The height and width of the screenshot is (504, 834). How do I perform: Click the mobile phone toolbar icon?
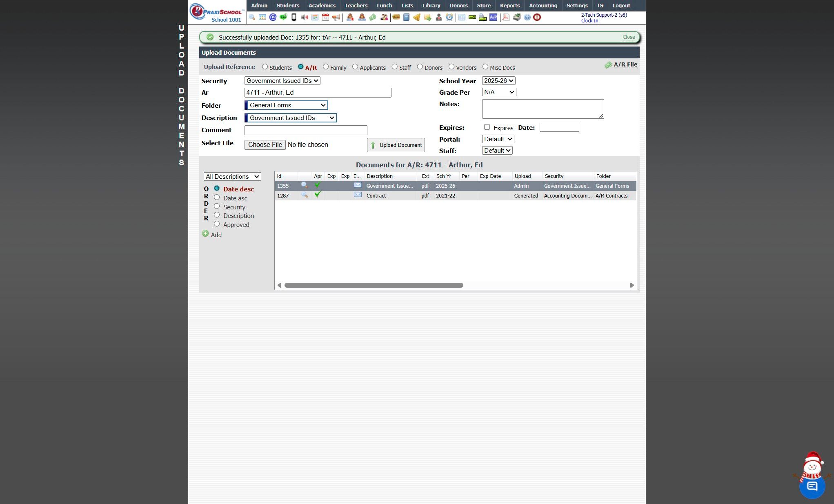pos(294,17)
